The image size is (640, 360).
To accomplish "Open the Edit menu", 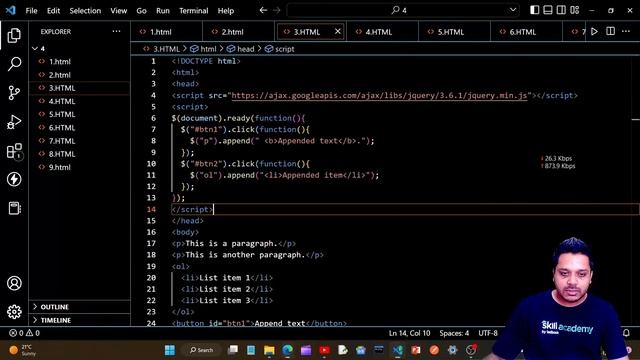I will point(53,11).
